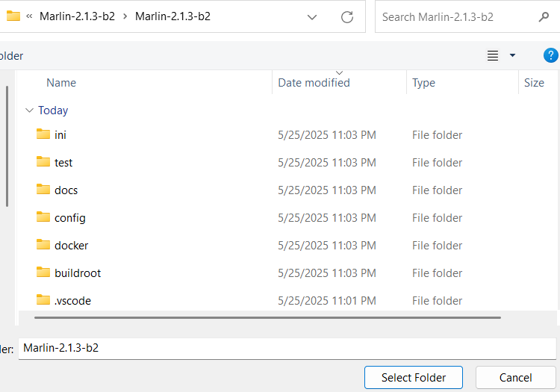Collapse the Today group
The image size is (560, 392).
click(x=29, y=111)
